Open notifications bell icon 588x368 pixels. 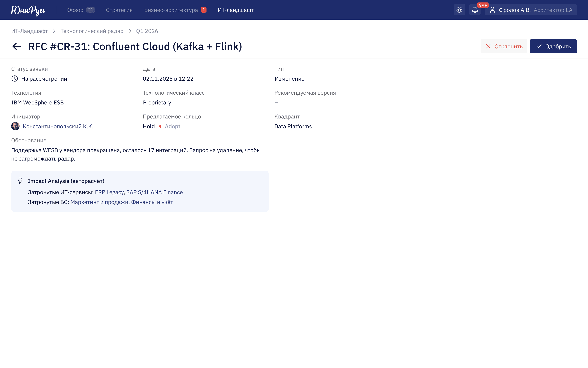point(475,10)
